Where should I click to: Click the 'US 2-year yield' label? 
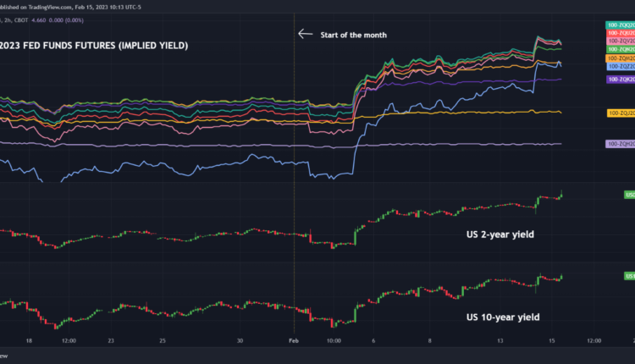click(501, 234)
